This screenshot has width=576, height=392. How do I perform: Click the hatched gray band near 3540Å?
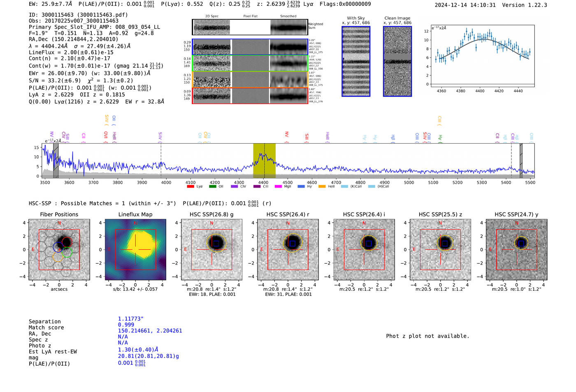[56, 161]
